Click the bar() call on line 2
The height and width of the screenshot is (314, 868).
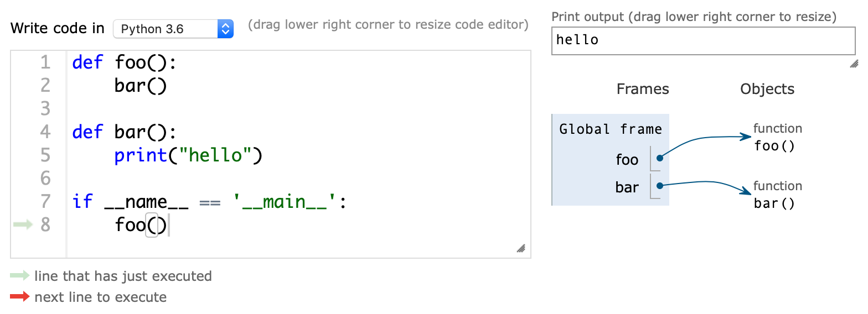[141, 86]
